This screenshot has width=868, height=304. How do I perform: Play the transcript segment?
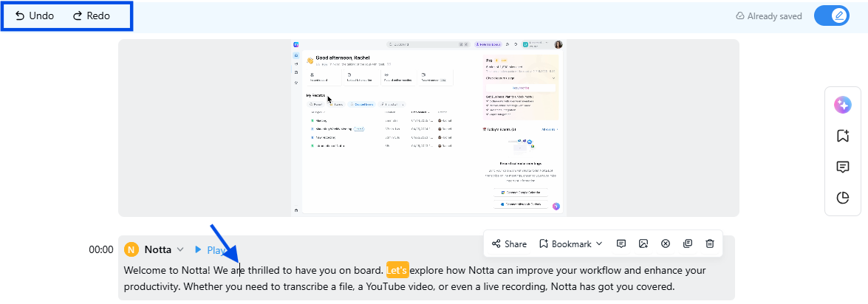(211, 250)
